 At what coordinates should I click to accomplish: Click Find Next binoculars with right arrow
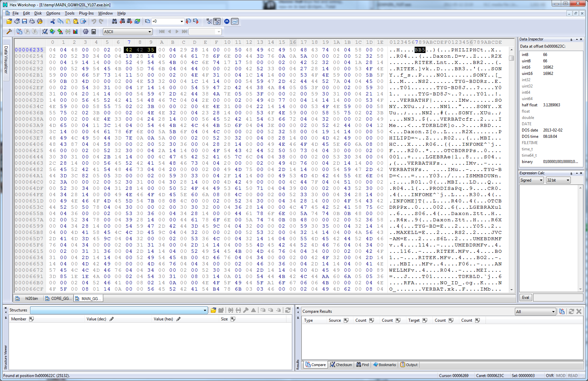[130, 21]
